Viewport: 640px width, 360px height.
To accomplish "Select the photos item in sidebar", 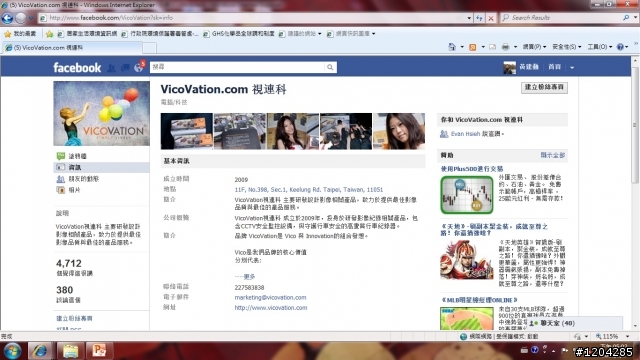I will [101, 190].
